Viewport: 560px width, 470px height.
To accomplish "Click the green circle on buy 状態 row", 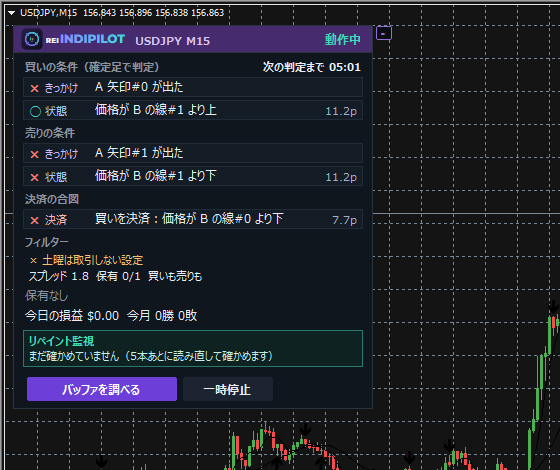I will click(35, 111).
